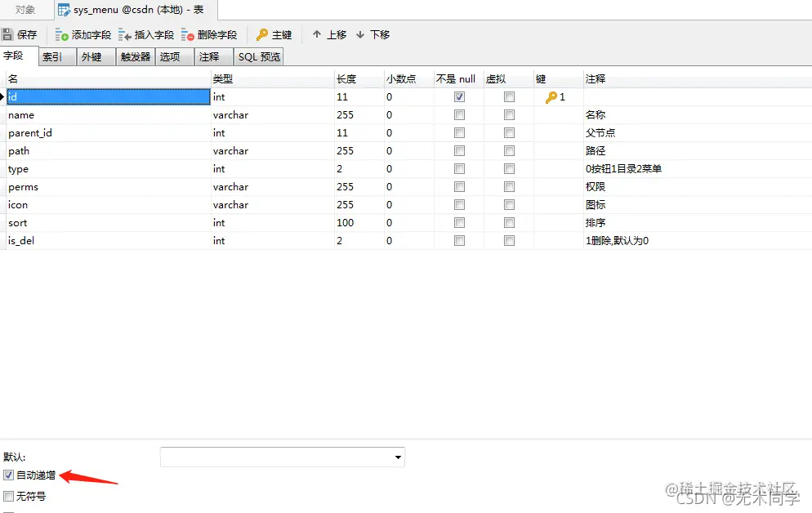Screen dimensions: 812x513
Task: Click comment 权限 in perms row
Action: pos(595,187)
